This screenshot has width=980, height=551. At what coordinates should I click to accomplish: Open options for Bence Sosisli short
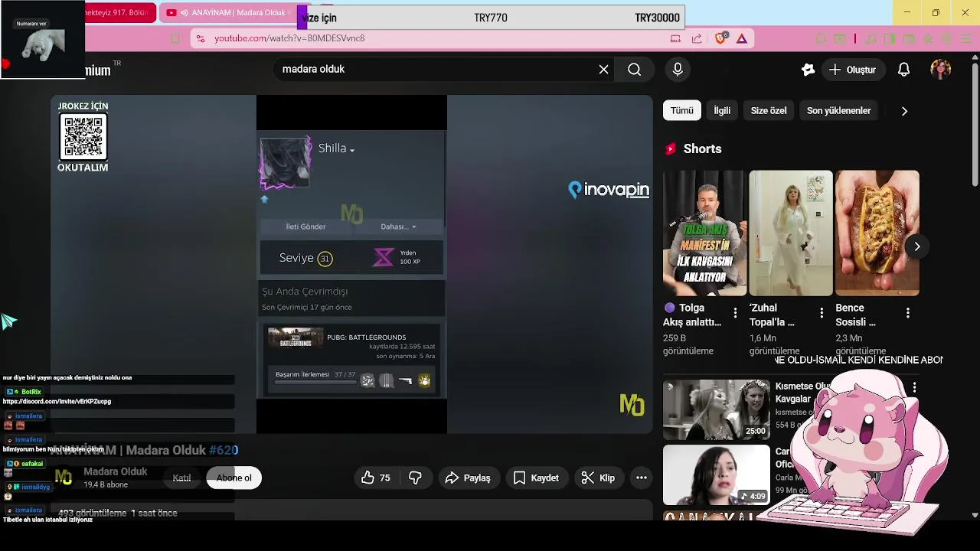click(908, 313)
